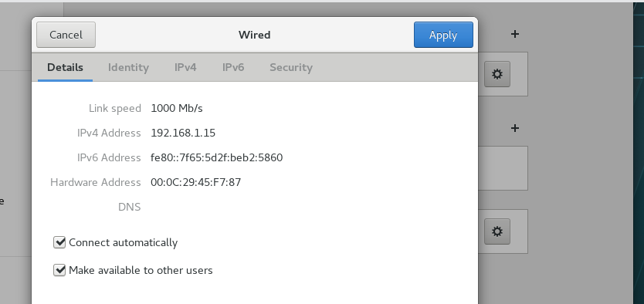Viewport: 644px width, 304px height.
Task: Click the Make available to other users label
Action: (141, 270)
